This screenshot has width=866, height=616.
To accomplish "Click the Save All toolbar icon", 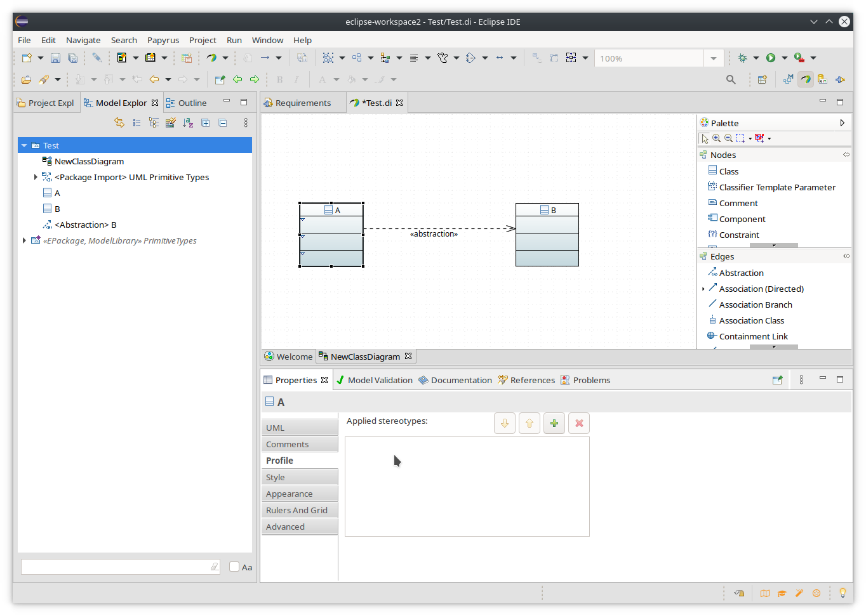I will point(72,58).
